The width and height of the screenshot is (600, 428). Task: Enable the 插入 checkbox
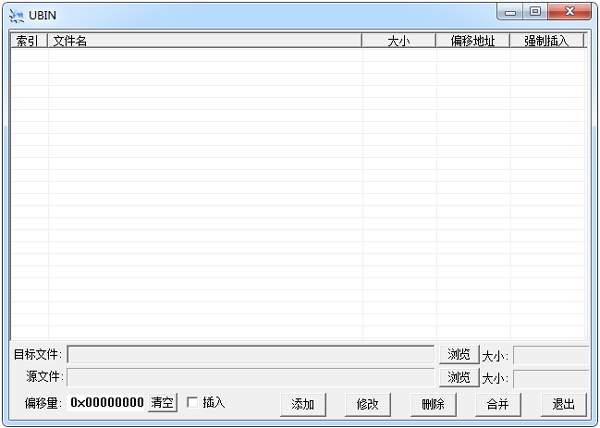(x=192, y=402)
